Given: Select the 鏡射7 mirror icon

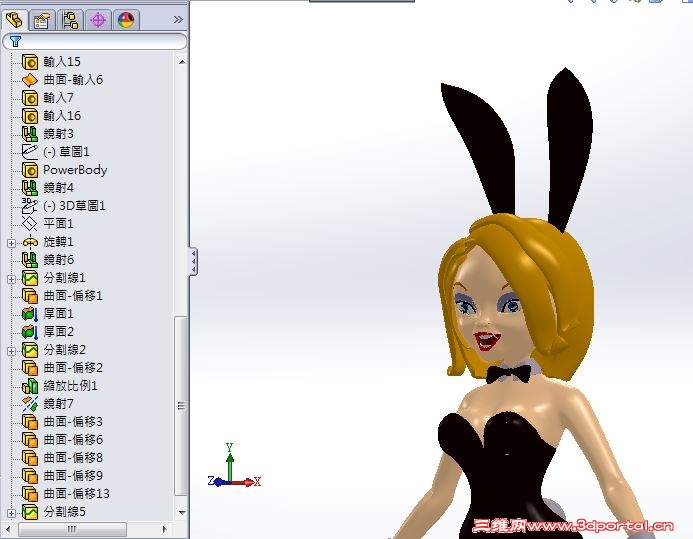Looking at the screenshot, I should tap(30, 404).
